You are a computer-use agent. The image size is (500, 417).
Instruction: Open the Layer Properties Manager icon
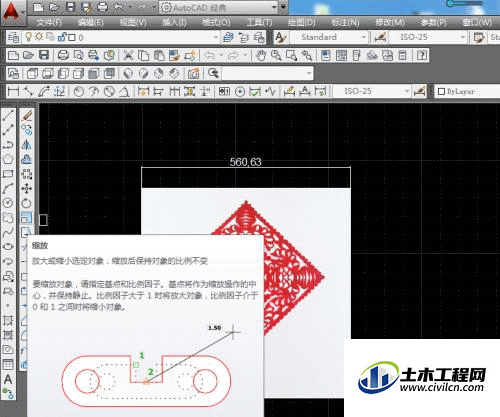13,37
